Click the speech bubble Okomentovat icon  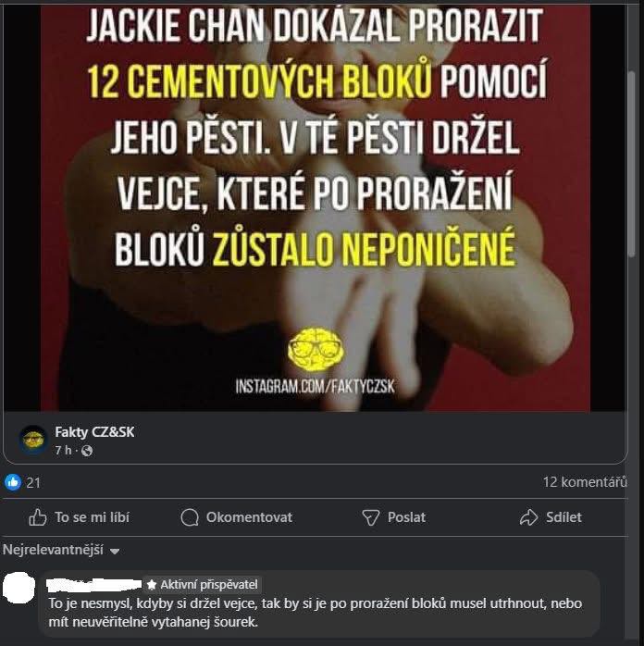[190, 517]
